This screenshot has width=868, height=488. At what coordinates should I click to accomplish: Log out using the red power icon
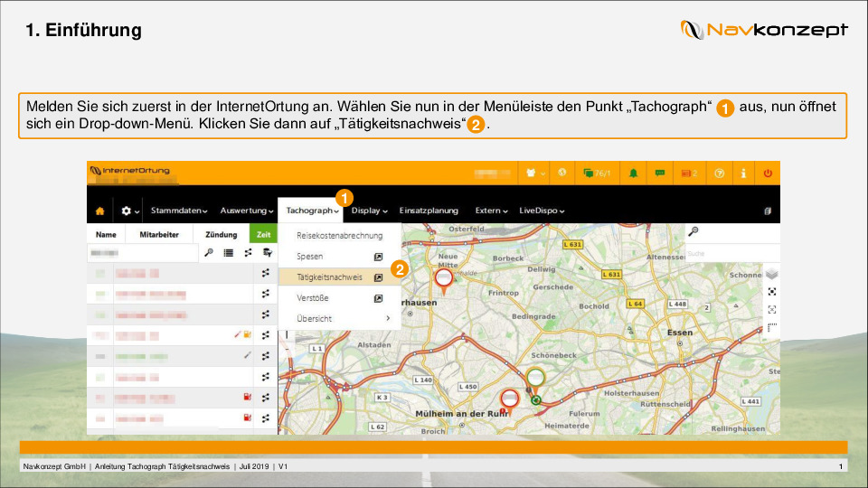[x=768, y=174]
